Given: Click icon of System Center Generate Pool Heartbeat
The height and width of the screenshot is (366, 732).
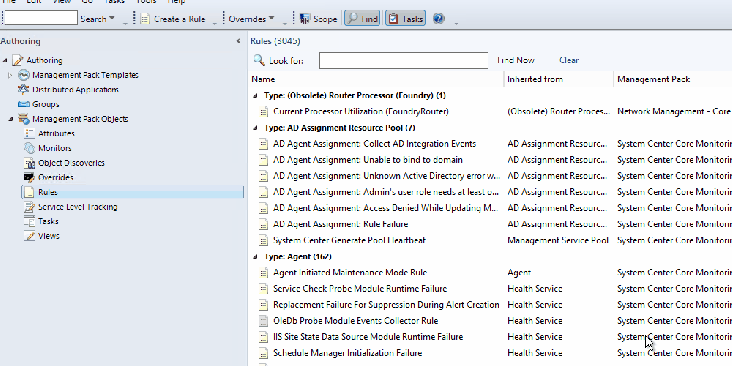Looking at the screenshot, I should (264, 240).
